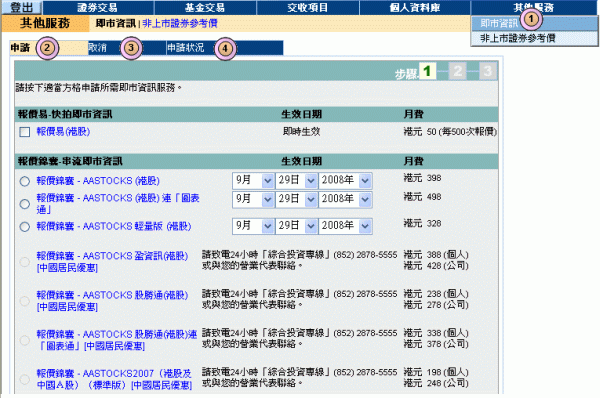This screenshot has height=398, width=600.
Task: Select 即市資訊 in the dropdown menu
Action: click(534, 23)
